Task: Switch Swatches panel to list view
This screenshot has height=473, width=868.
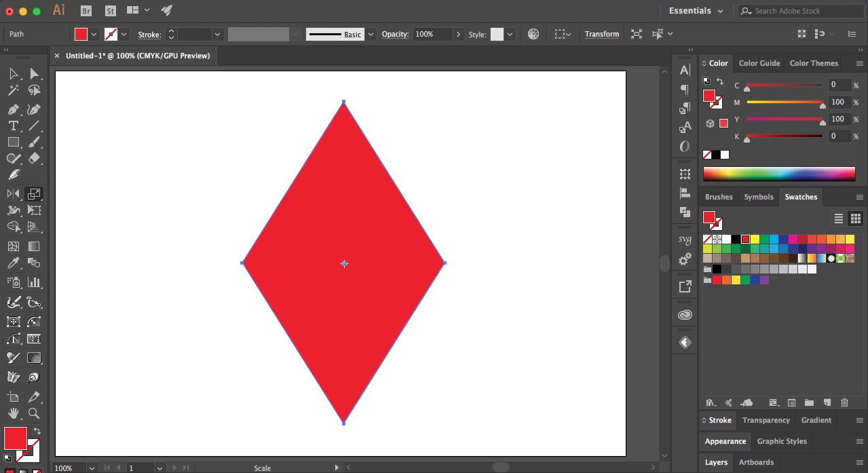Action: pos(839,219)
